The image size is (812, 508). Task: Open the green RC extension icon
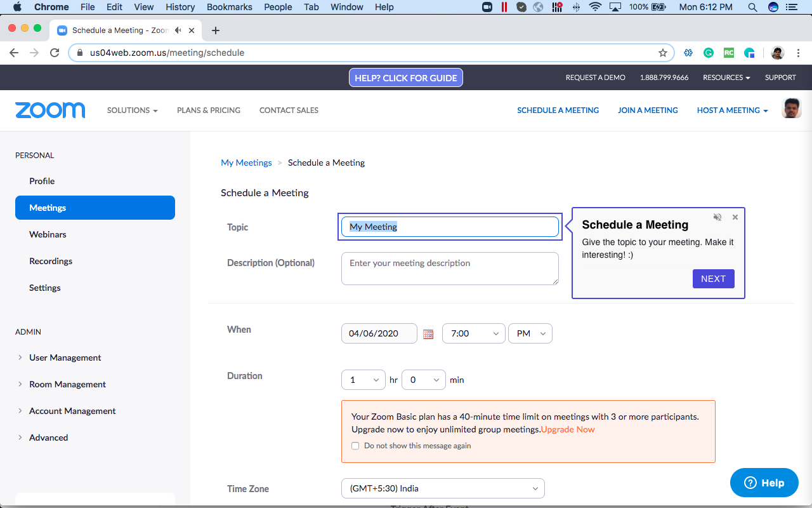[x=729, y=53]
